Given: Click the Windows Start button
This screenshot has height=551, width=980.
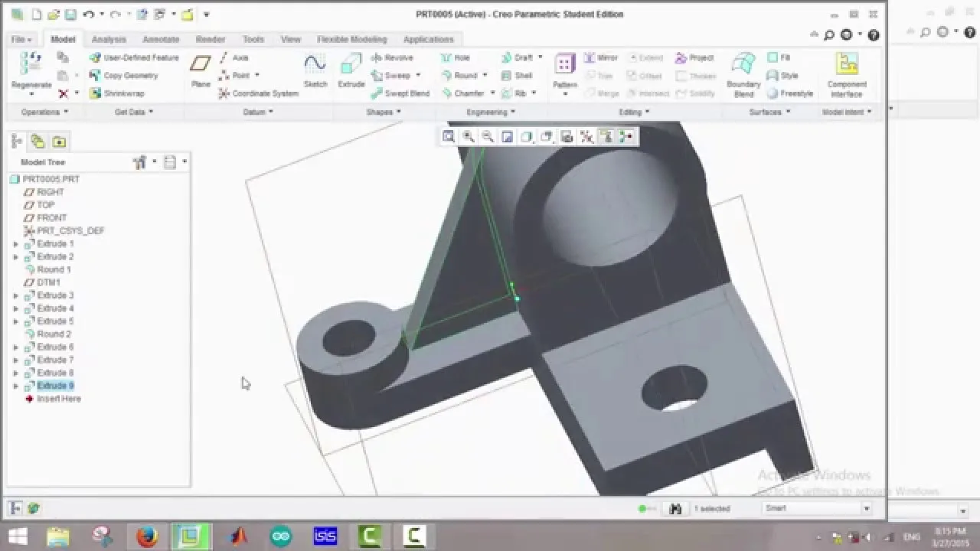Looking at the screenshot, I should [x=17, y=536].
